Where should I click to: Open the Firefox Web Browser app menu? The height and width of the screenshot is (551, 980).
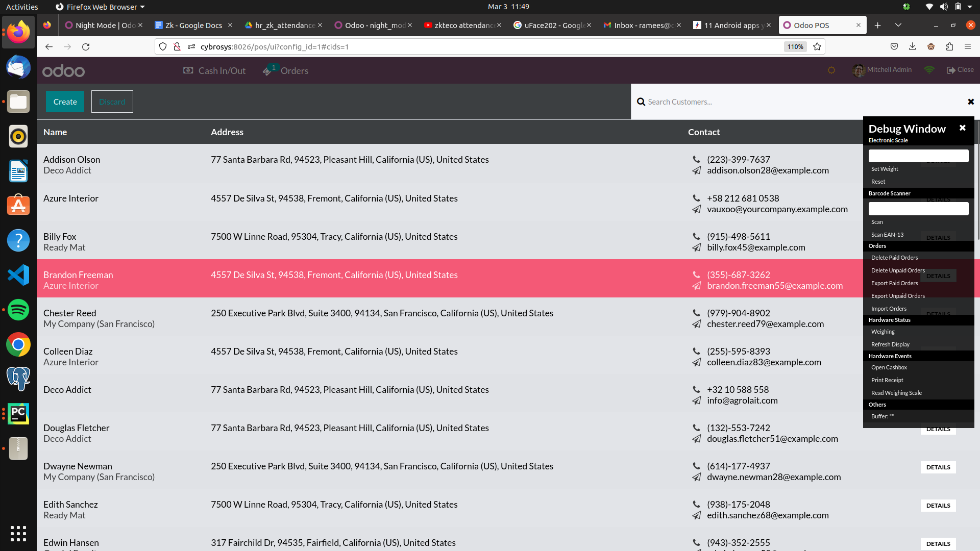(100, 7)
